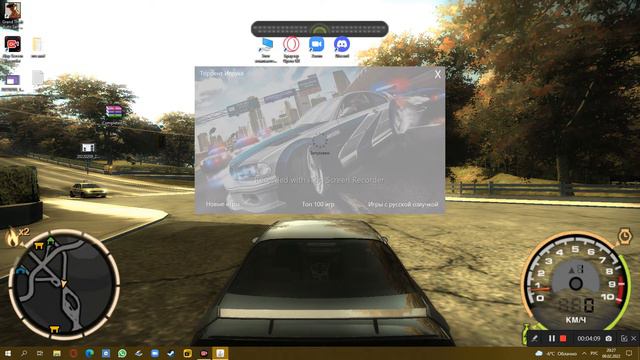Open Microsoft Edge from the taskbar
This screenshot has height=360, width=640.
[89, 353]
